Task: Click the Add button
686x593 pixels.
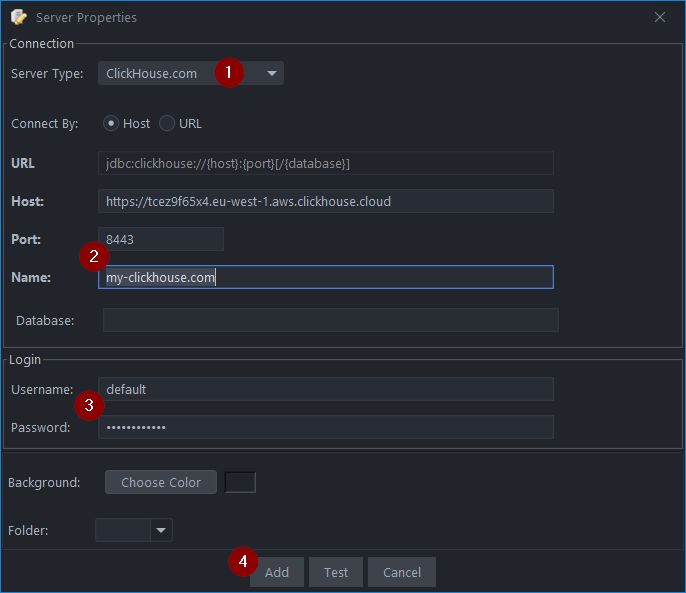Action: [276, 572]
